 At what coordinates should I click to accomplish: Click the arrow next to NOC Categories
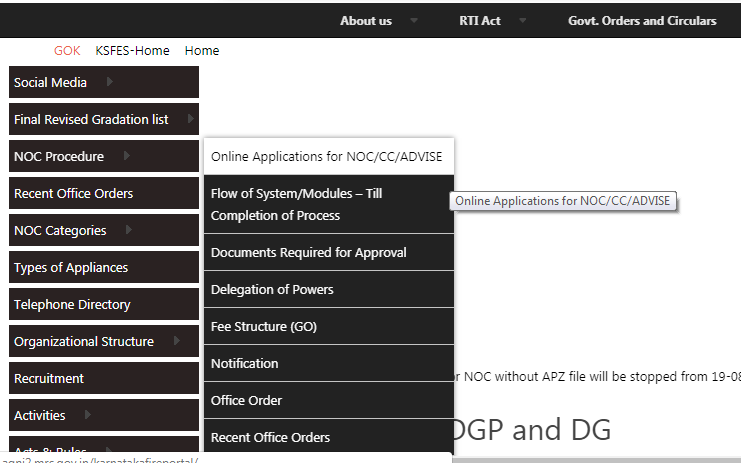(x=128, y=230)
